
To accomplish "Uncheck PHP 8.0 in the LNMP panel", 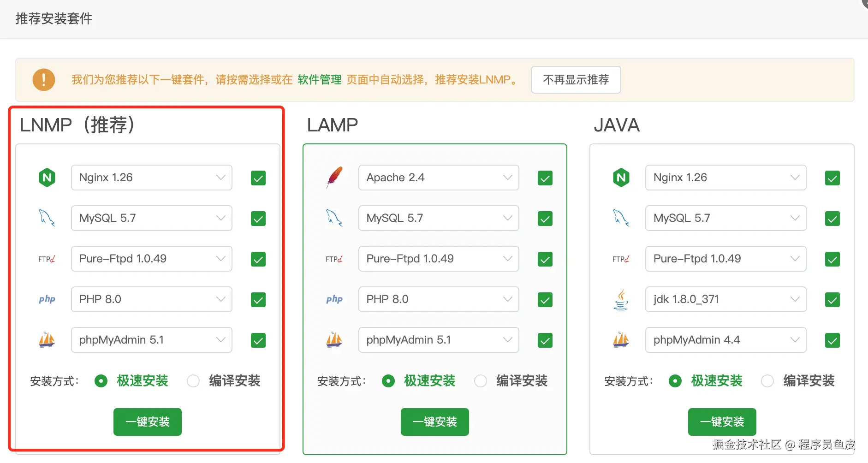I will click(x=258, y=300).
